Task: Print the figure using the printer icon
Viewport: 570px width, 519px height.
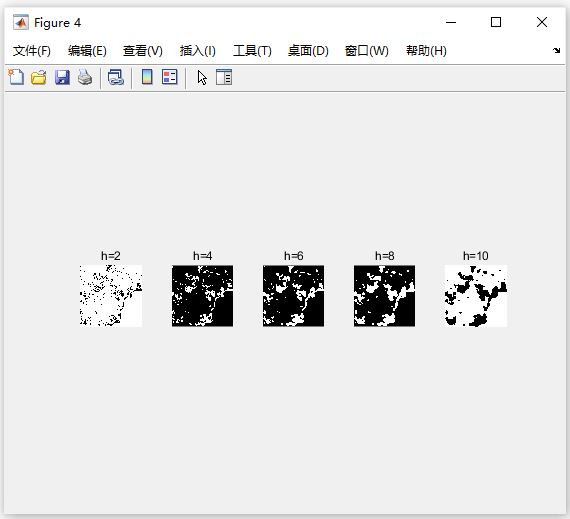Action: click(85, 77)
